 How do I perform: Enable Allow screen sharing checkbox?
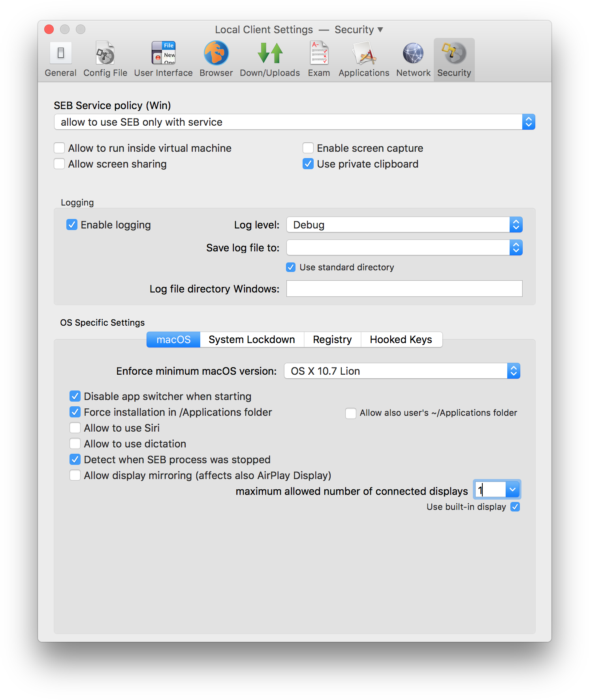(x=59, y=164)
